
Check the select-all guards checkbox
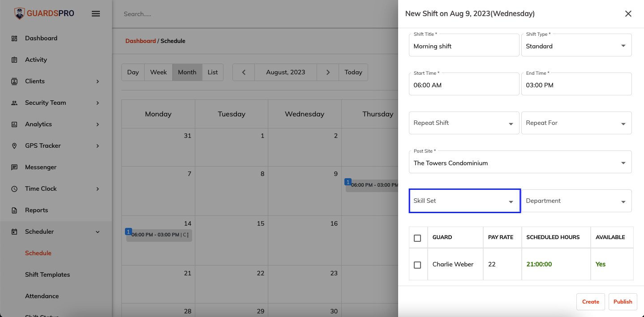click(x=417, y=238)
